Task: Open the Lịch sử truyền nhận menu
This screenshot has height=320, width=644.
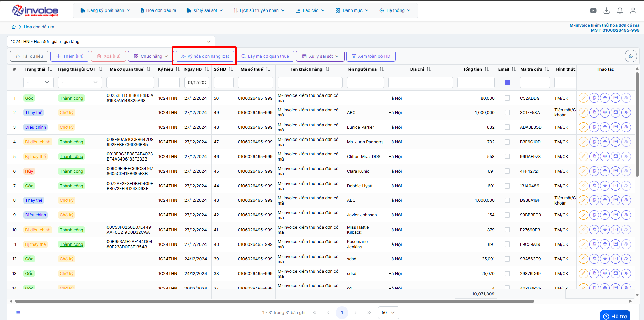Action: pos(259,10)
